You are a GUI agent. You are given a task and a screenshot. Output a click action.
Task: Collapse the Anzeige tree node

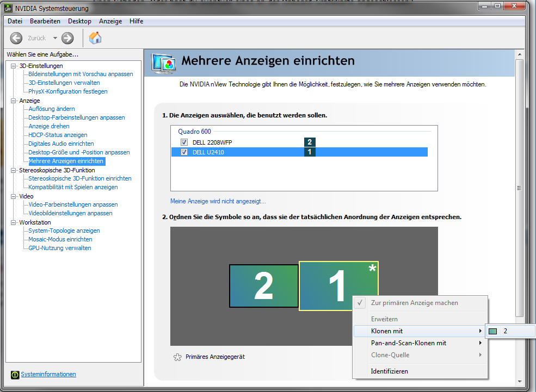pyautogui.click(x=13, y=101)
